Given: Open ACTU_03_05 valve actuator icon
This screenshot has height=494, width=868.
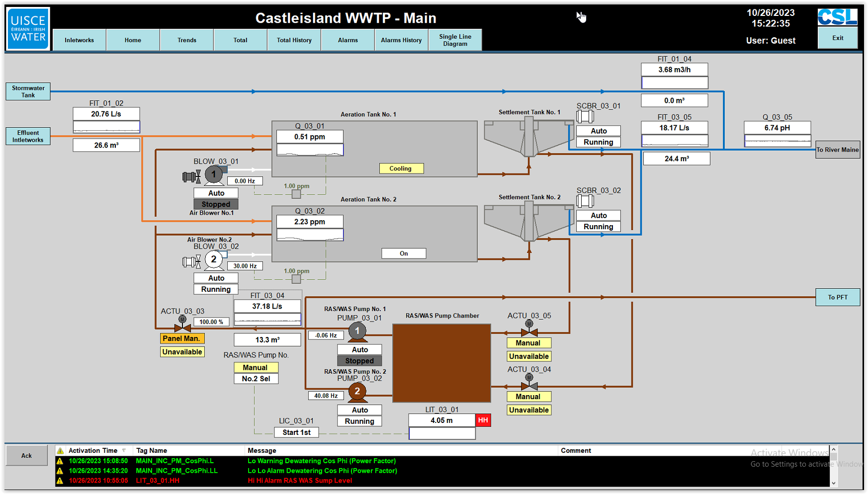Looking at the screenshot, I should (x=529, y=329).
